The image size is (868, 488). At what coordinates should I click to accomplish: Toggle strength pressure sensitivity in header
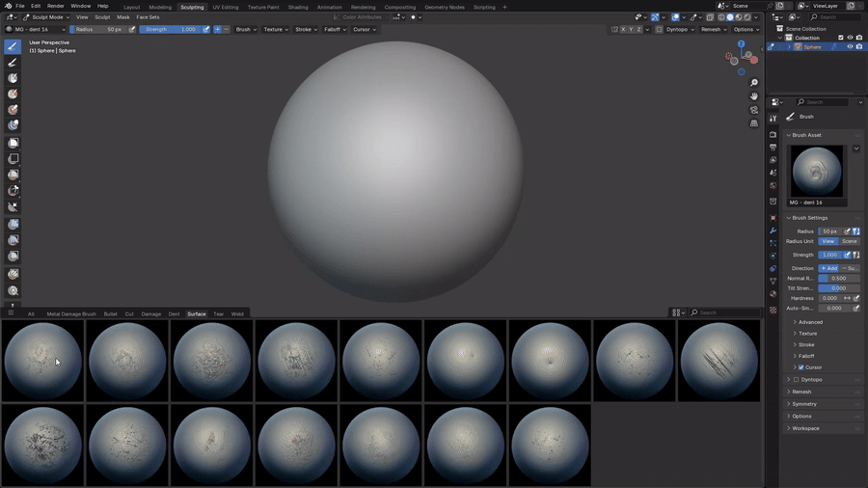206,29
